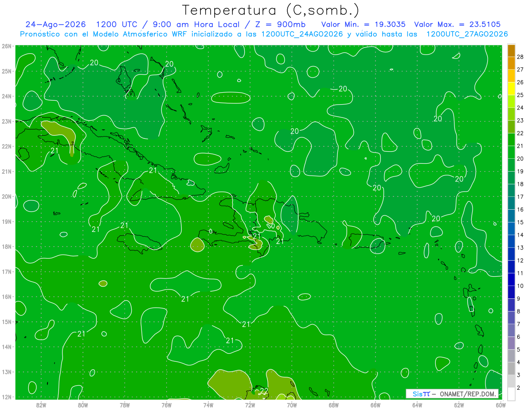
Task: Click longitude axis label '72W'
Action: (250, 404)
